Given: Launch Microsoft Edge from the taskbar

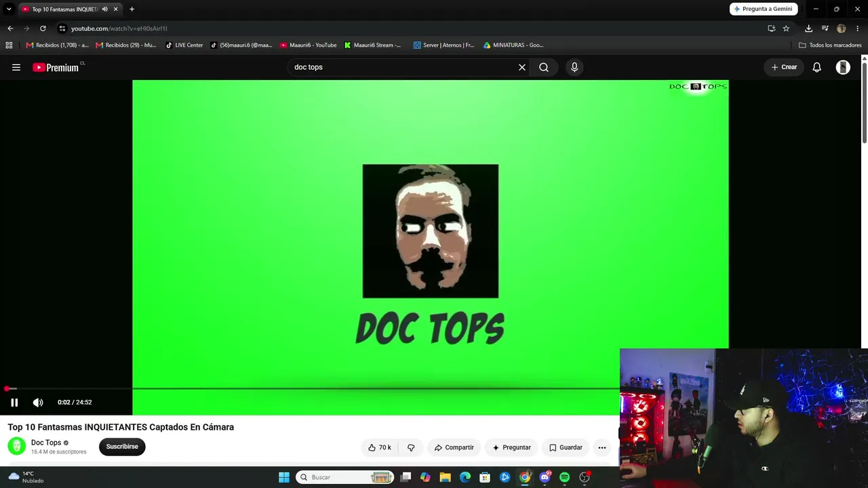Looking at the screenshot, I should 465,477.
